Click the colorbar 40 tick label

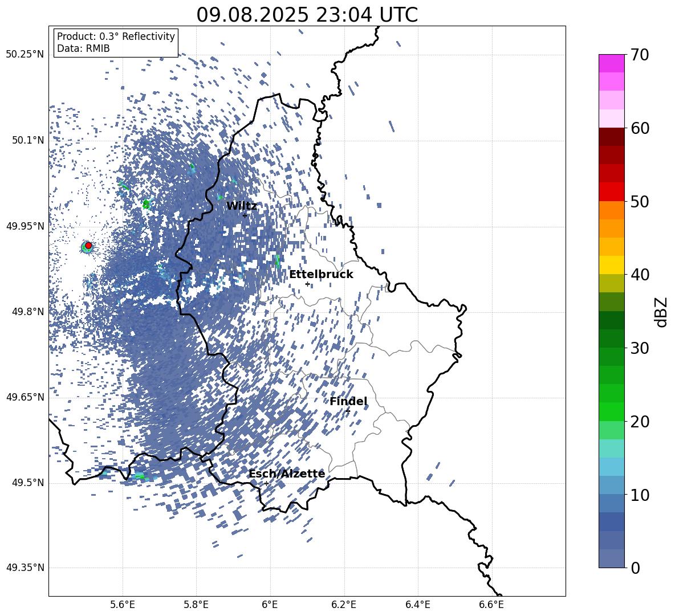pyautogui.click(x=640, y=275)
